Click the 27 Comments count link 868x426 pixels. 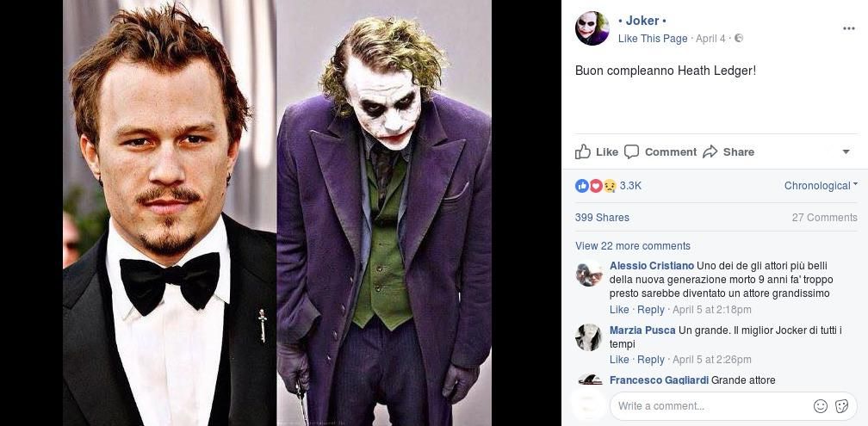point(824,218)
